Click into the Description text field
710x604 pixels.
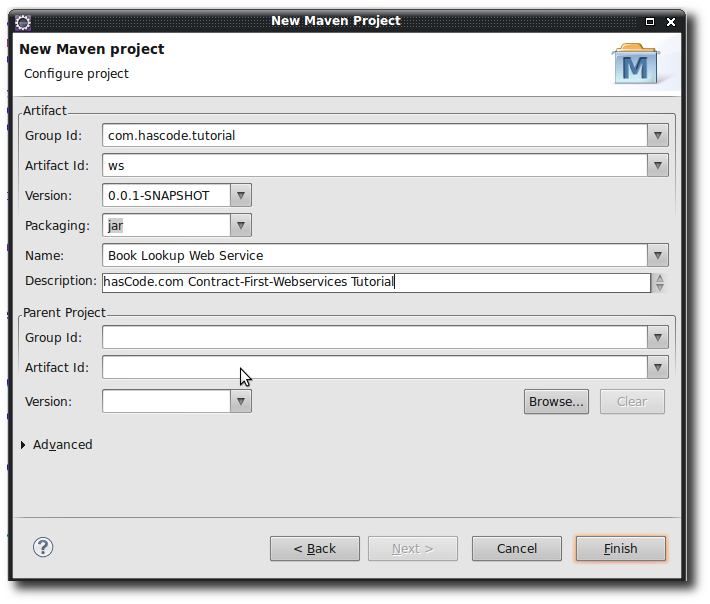tap(376, 283)
